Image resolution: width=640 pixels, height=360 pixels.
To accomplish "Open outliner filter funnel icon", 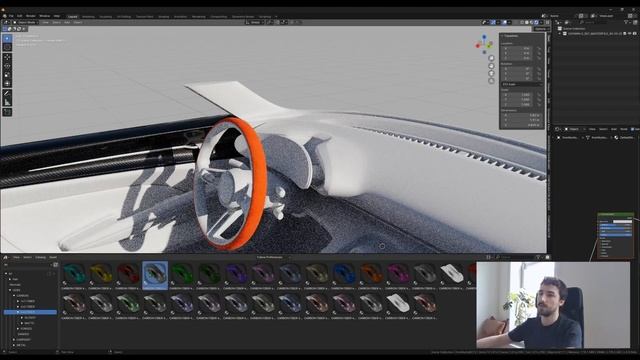I will 627,22.
